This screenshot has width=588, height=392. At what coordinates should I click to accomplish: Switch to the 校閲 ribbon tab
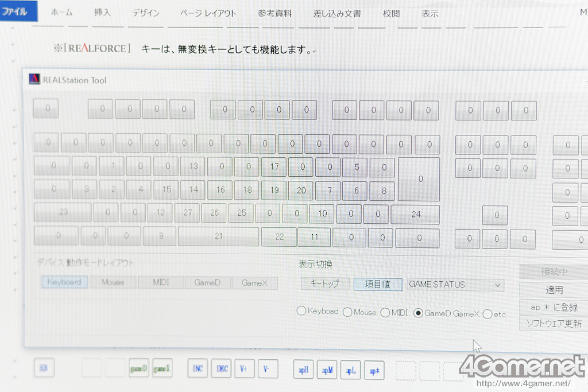[x=391, y=14]
